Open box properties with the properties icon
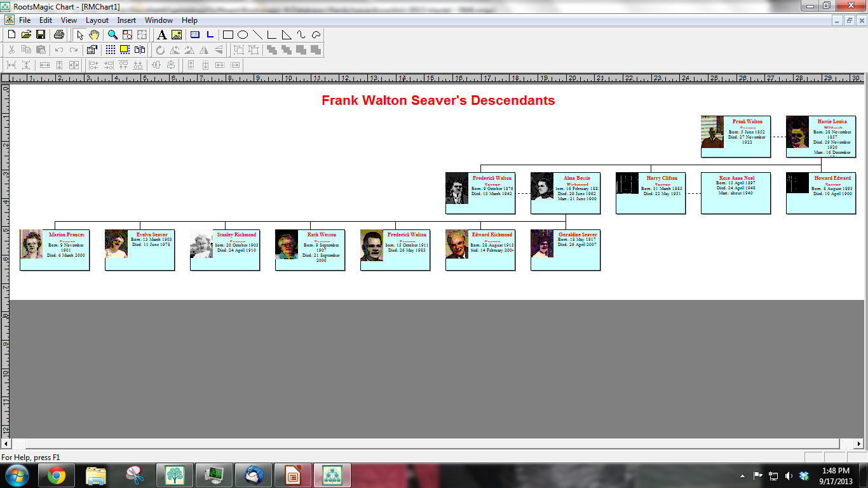868x488 pixels. pyautogui.click(x=92, y=49)
